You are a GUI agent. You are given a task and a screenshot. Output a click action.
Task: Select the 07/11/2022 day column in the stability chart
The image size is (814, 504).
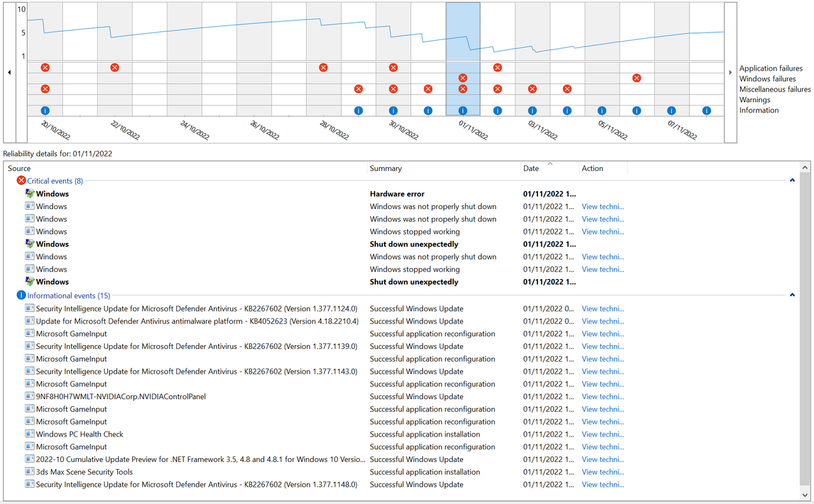[672, 59]
